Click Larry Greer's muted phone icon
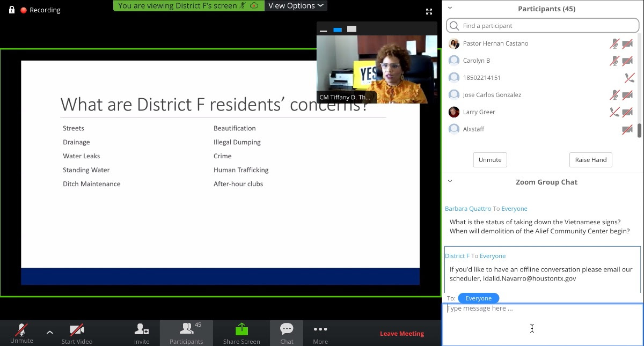Viewport: 644px width, 346px height. click(x=614, y=112)
